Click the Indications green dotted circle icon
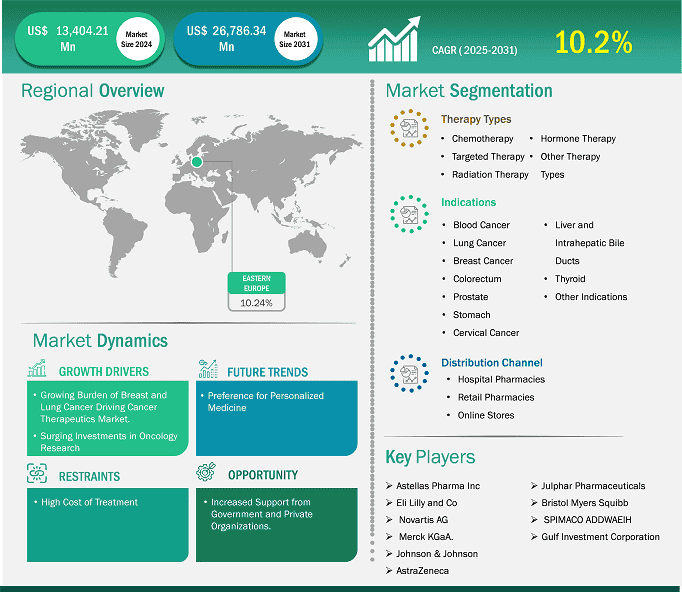Image resolution: width=682 pixels, height=592 pixels. (x=409, y=214)
